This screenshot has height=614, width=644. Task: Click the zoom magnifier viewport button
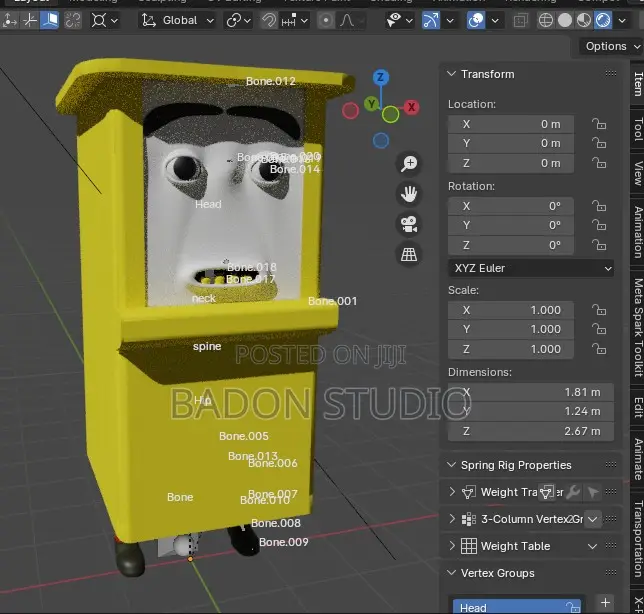[x=409, y=163]
